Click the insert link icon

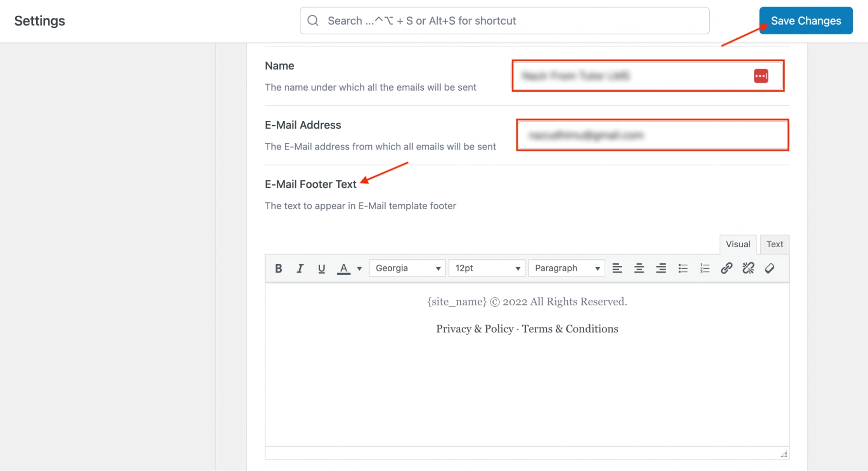pos(726,267)
